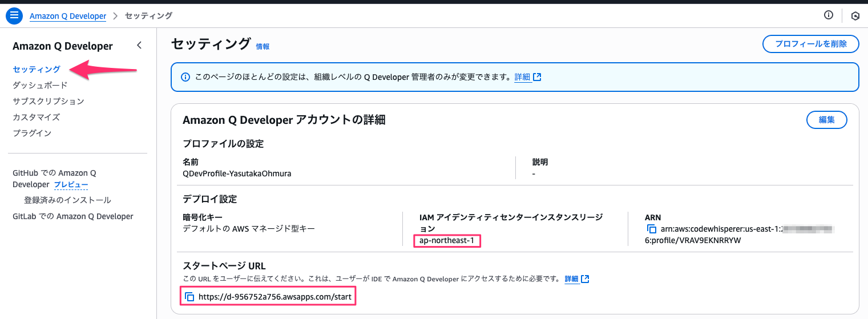Click 詳細 link under スタートページ URL
The height and width of the screenshot is (319, 868).
click(571, 279)
